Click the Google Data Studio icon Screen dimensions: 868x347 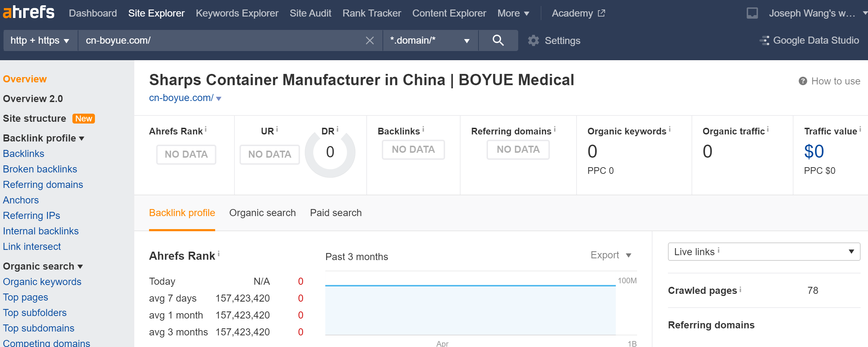click(764, 40)
